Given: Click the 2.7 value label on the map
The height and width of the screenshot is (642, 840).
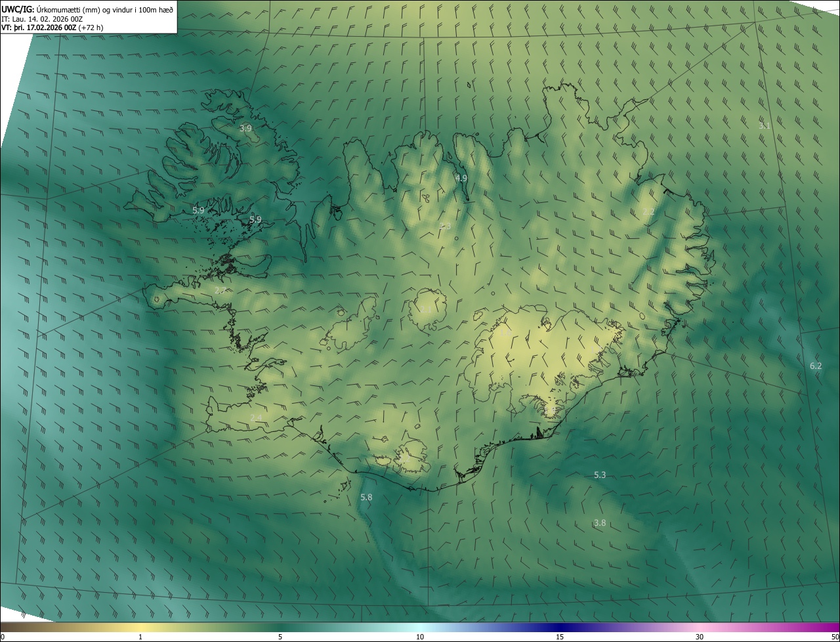Looking at the screenshot, I should tap(220, 290).
